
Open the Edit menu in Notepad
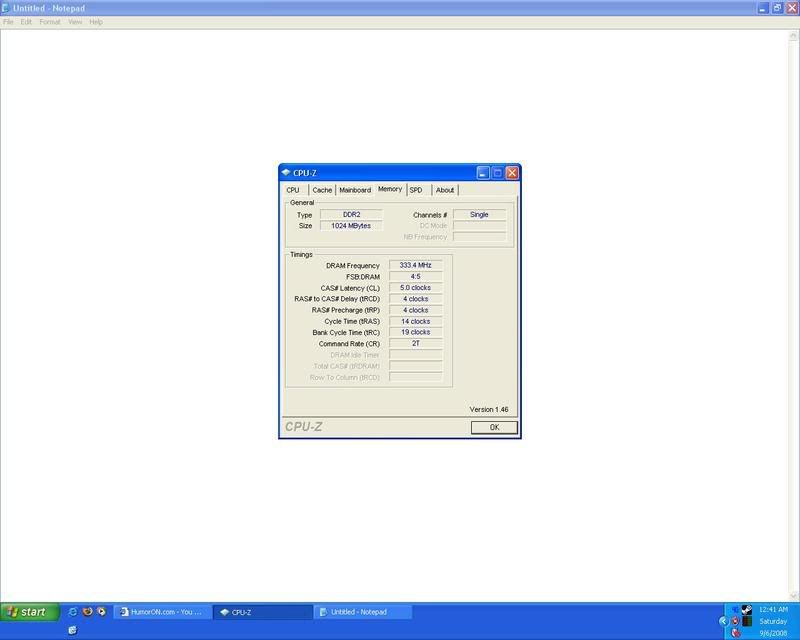[x=25, y=21]
